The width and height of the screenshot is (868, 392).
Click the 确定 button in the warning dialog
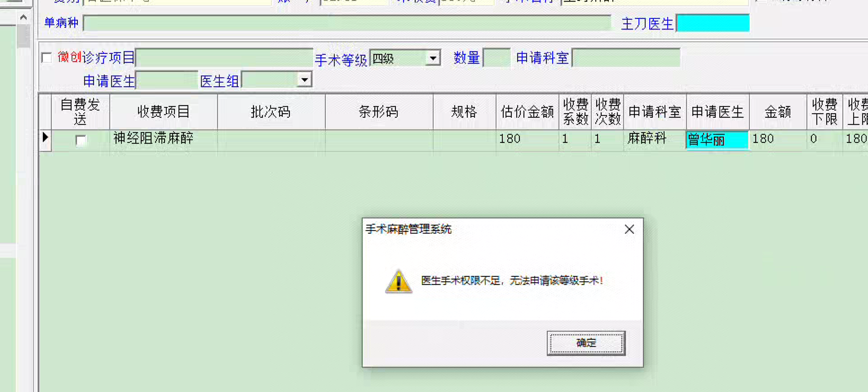point(586,343)
